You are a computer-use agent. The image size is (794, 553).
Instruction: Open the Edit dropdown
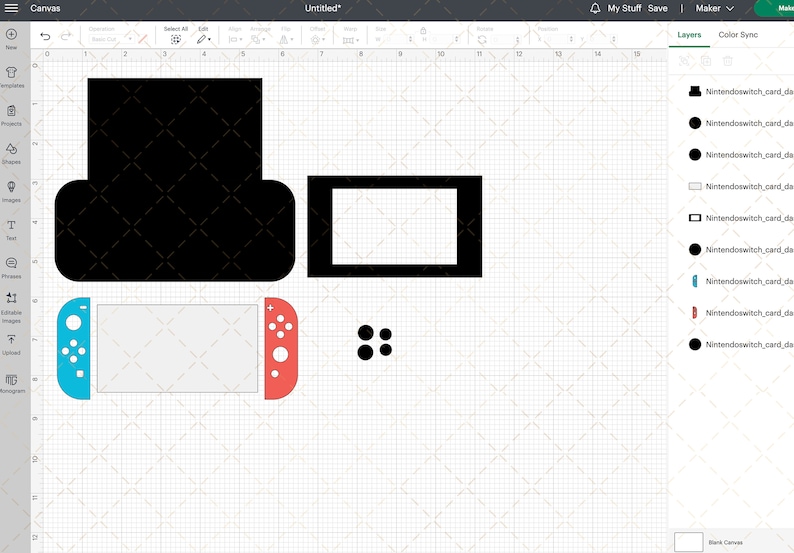click(204, 40)
